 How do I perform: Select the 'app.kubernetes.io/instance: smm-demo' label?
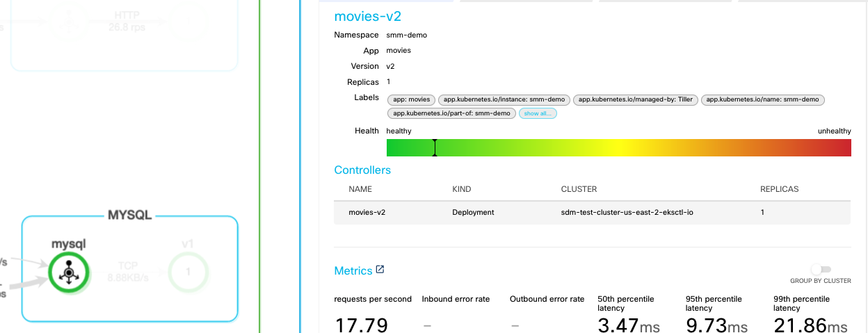506,100
